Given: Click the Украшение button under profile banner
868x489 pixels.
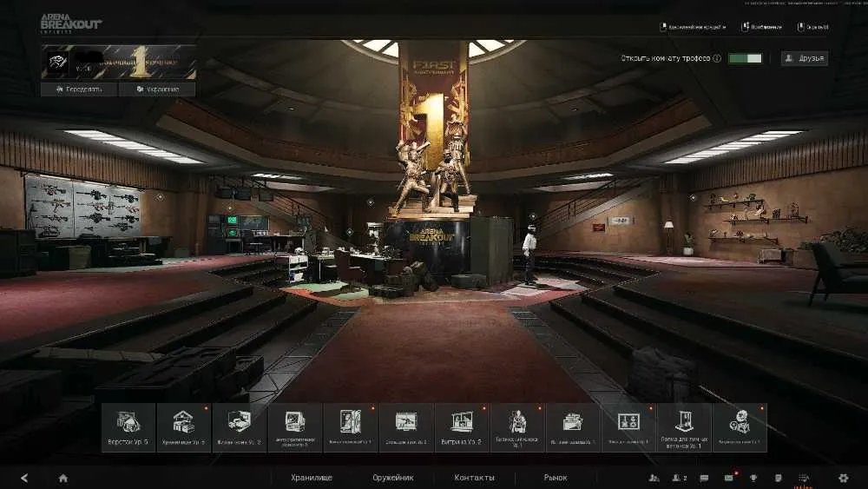Looking at the screenshot, I should (157, 89).
